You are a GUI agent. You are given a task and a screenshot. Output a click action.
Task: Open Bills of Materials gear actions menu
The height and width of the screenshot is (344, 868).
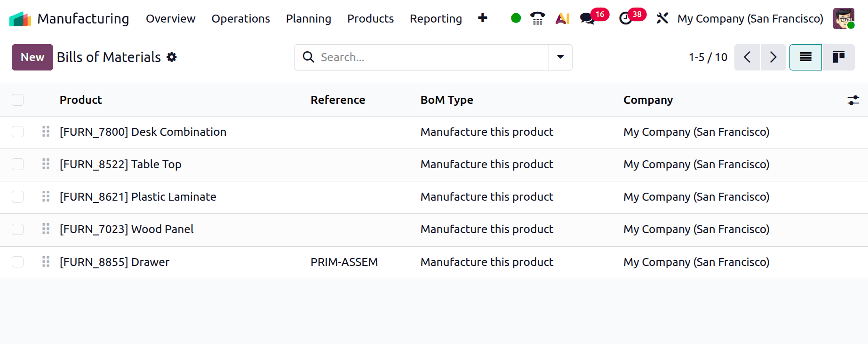click(172, 57)
